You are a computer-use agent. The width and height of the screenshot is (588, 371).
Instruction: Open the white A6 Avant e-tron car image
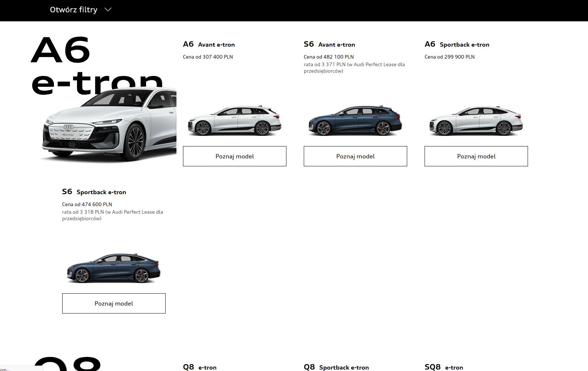tap(234, 121)
